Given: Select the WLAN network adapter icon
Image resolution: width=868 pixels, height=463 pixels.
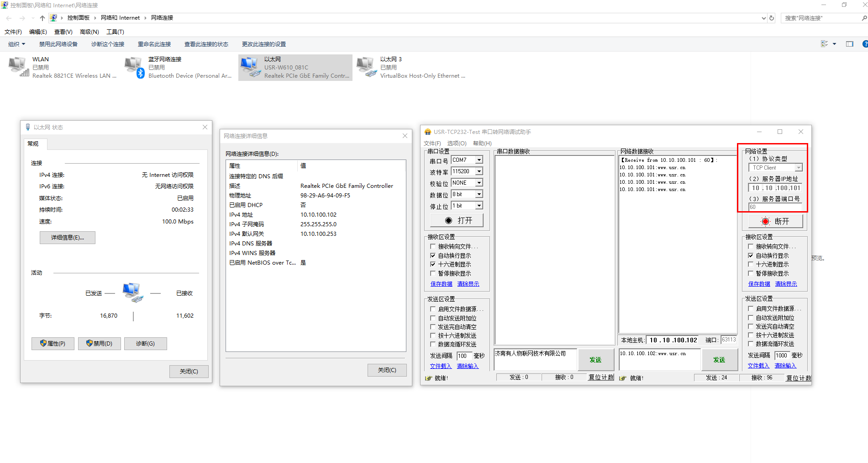Looking at the screenshot, I should coord(18,67).
